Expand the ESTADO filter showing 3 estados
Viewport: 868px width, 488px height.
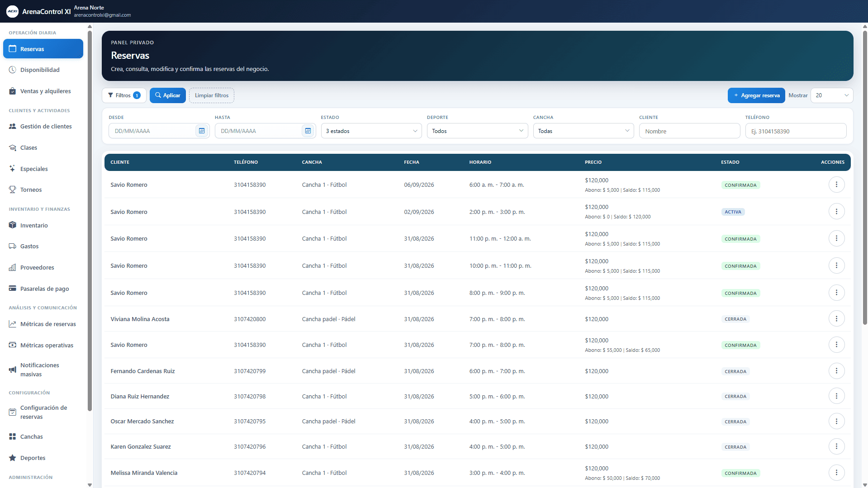[371, 131]
